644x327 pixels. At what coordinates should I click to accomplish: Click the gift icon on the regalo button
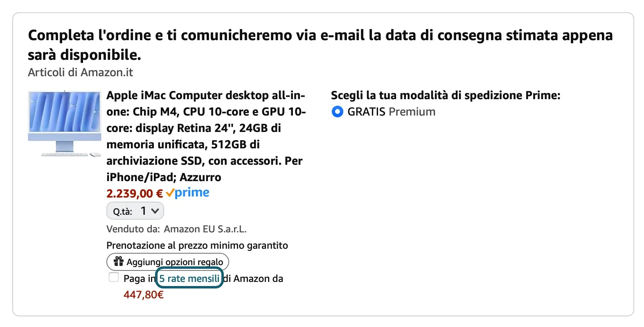[118, 261]
